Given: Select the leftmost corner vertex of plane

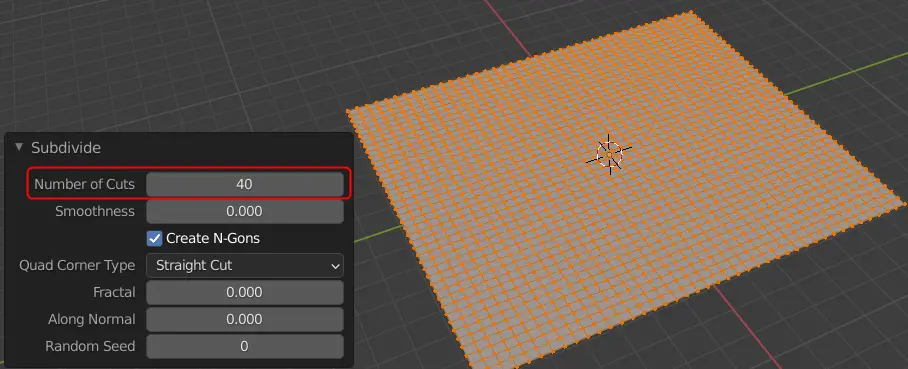Looking at the screenshot, I should pos(349,111).
